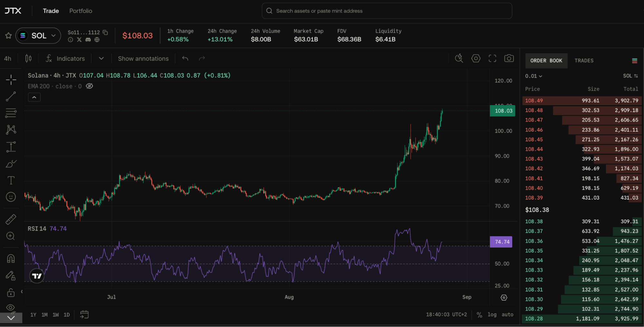Toggle log scale mode
Image resolution: width=644 pixels, height=327 pixels.
tap(492, 315)
